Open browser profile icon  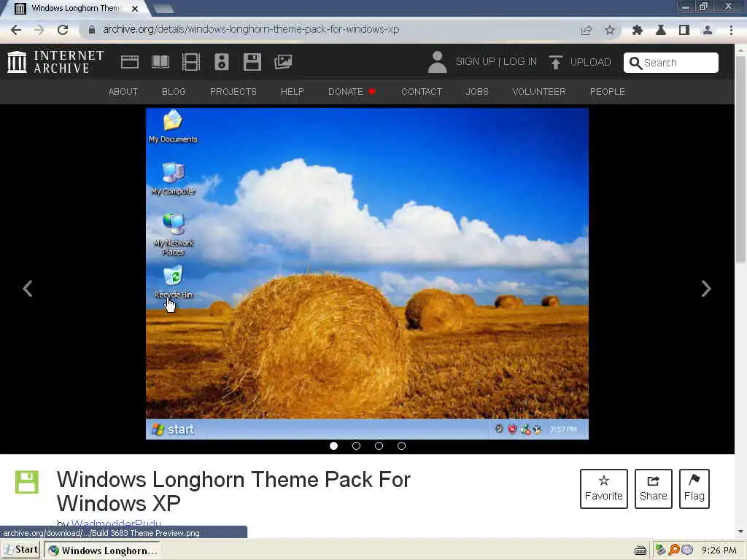coord(708,30)
